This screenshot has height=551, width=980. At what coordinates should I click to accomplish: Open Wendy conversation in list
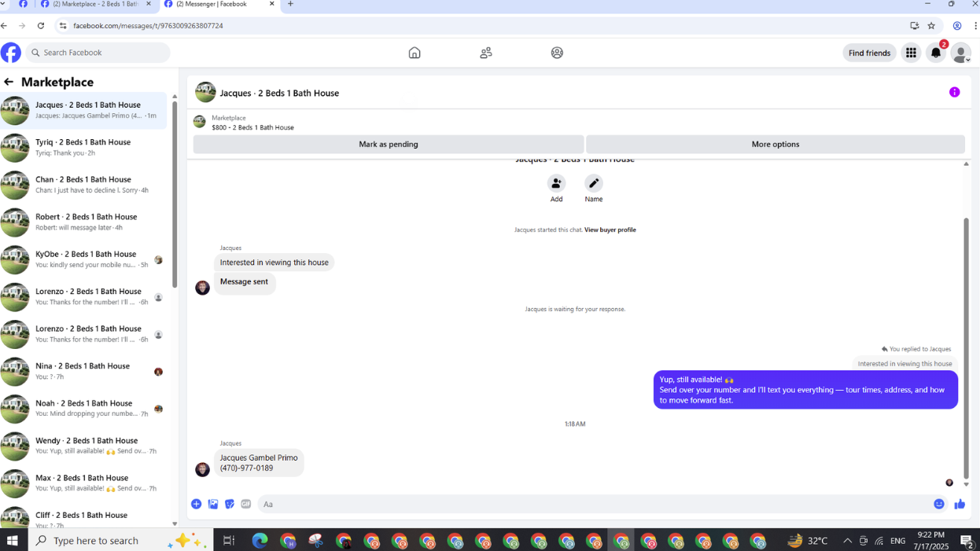click(x=83, y=446)
